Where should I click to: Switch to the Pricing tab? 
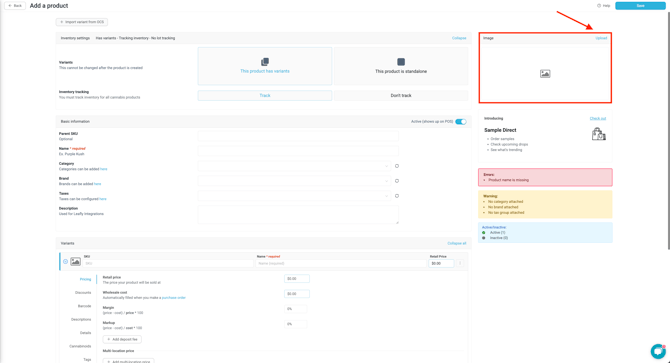(85, 279)
